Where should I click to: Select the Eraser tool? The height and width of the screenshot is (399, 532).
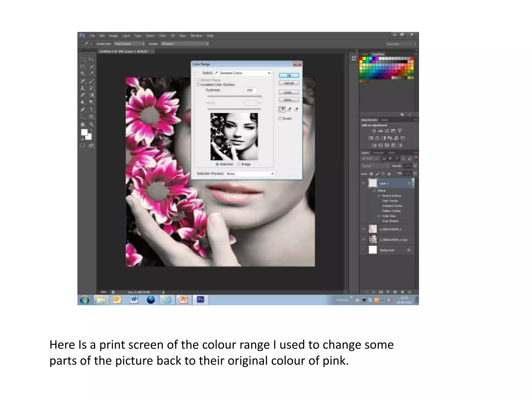tap(83, 95)
